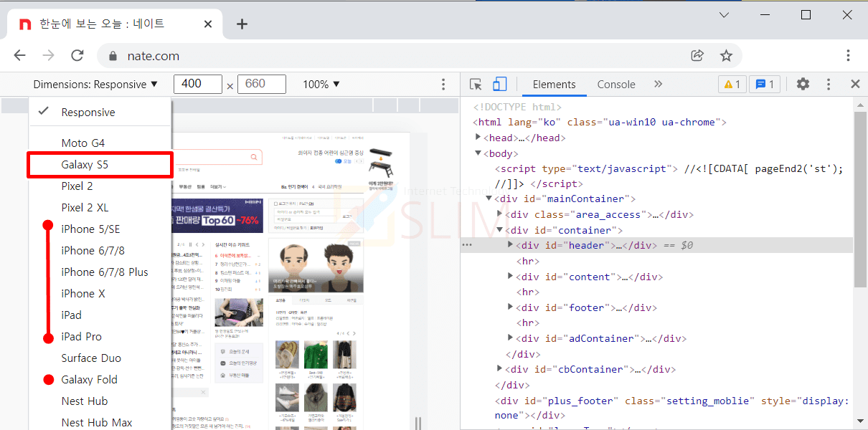Collapse the div id container node
868x430 pixels.
500,230
